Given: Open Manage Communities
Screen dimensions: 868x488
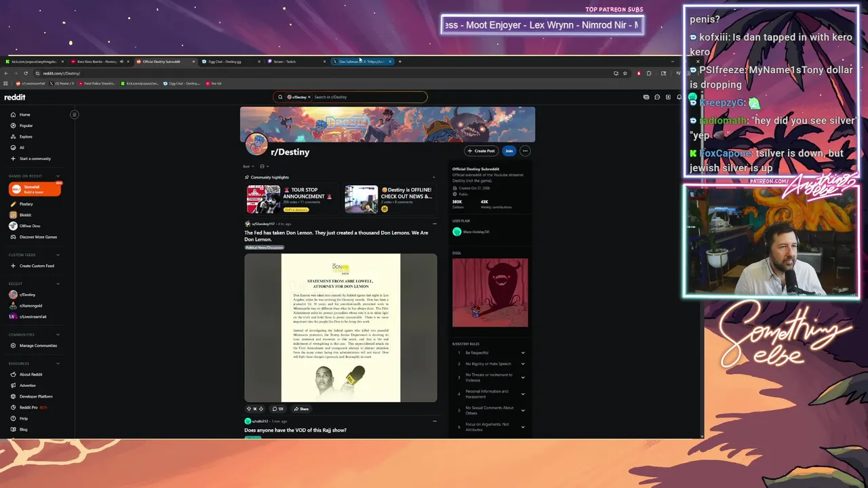Looking at the screenshot, I should click(38, 346).
